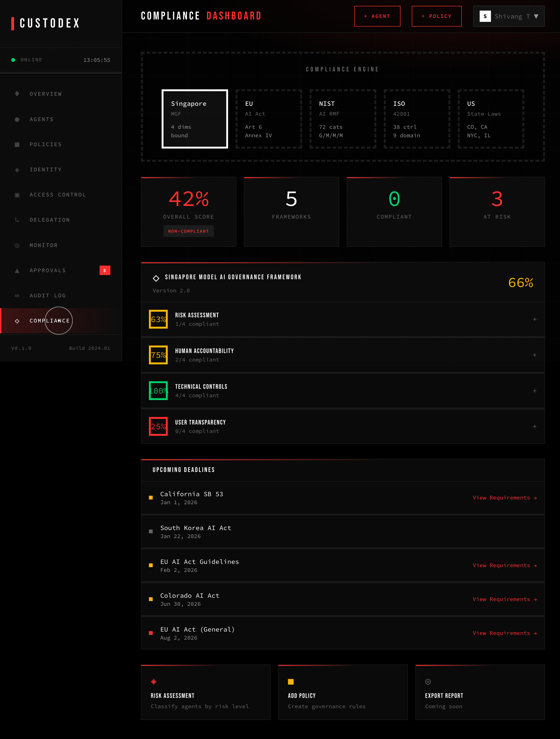This screenshot has width=560, height=739.
Task: Click the red diamond icon on the Risk Assessment card
Action: point(154,682)
